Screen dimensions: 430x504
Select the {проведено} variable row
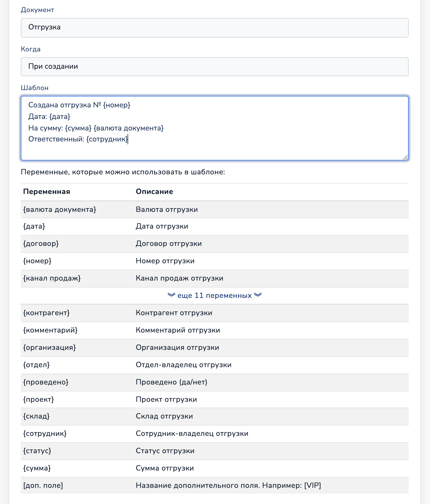[x=214, y=382]
